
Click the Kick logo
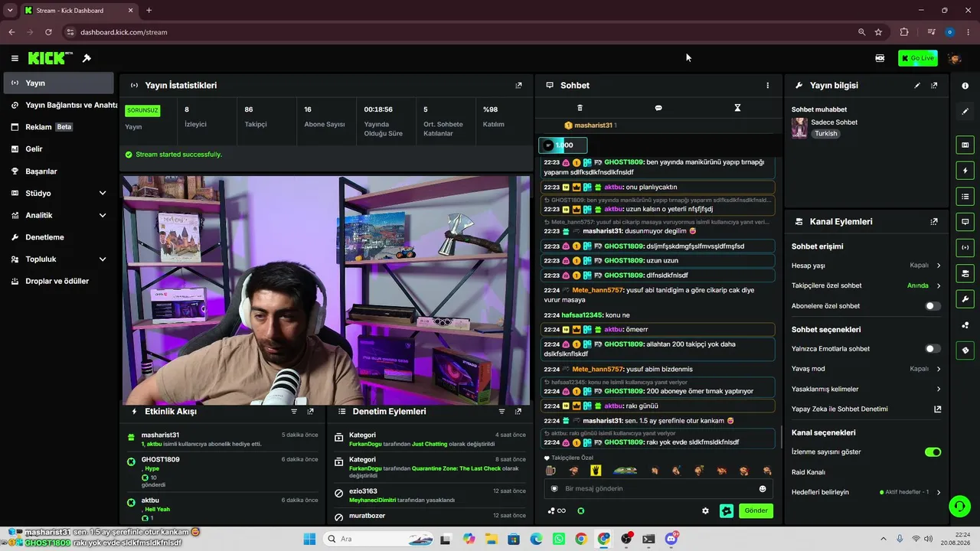pos(47,58)
